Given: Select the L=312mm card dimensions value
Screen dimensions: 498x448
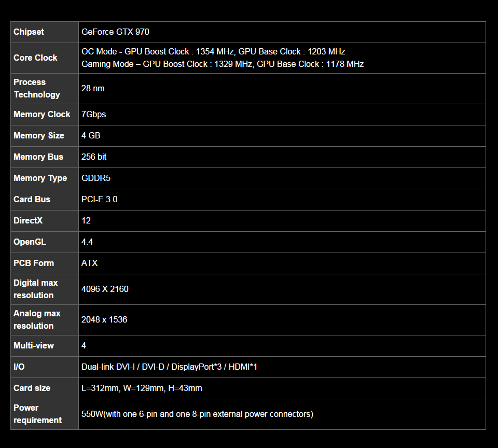Looking at the screenshot, I should [142, 388].
